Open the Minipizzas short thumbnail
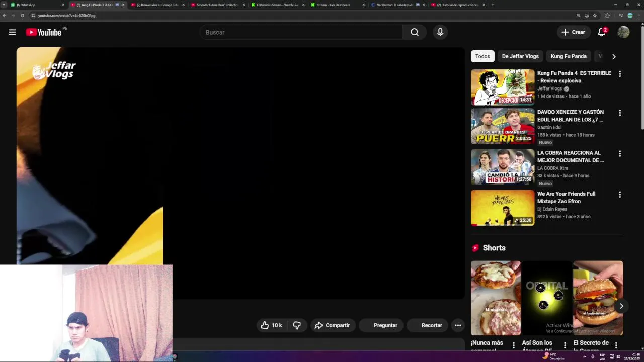644x362 pixels. click(x=496, y=298)
